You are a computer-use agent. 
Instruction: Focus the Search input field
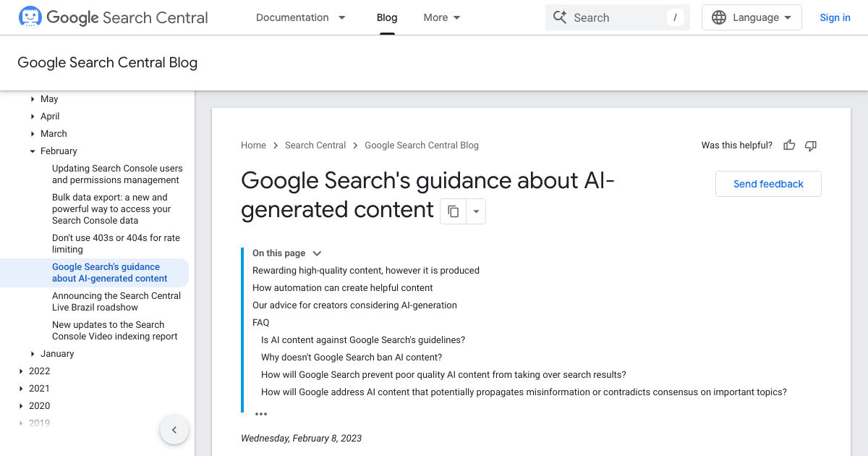(617, 17)
